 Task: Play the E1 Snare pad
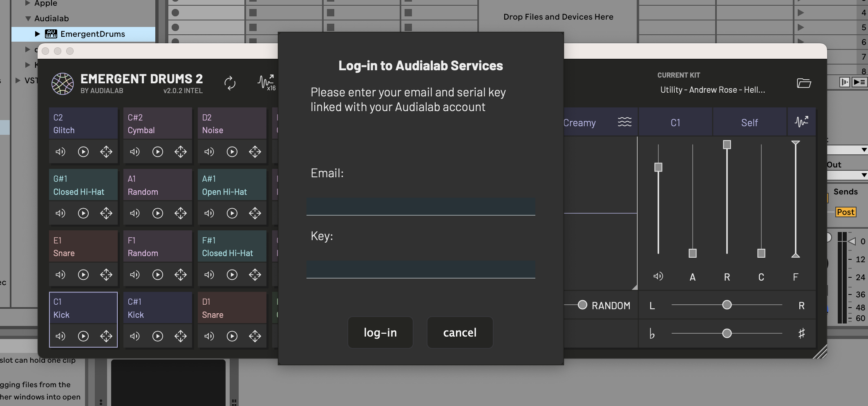click(x=83, y=274)
